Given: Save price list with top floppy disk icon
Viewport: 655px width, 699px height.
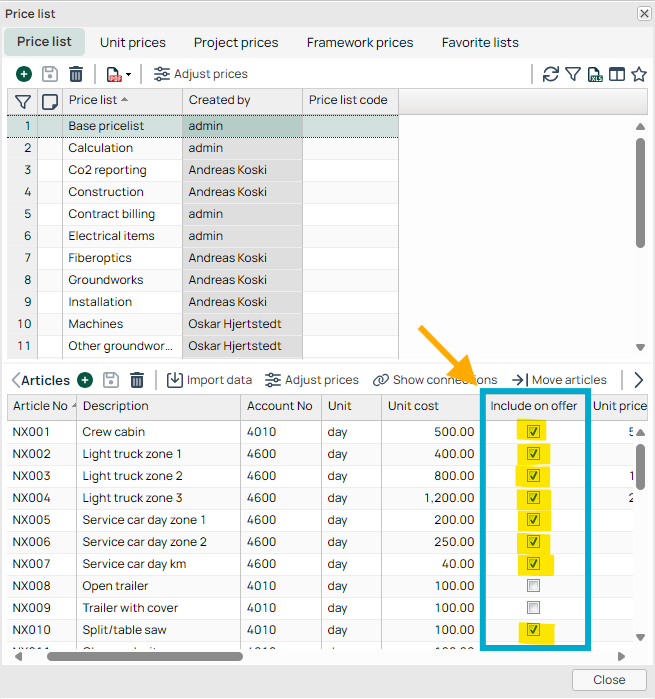Looking at the screenshot, I should [50, 74].
